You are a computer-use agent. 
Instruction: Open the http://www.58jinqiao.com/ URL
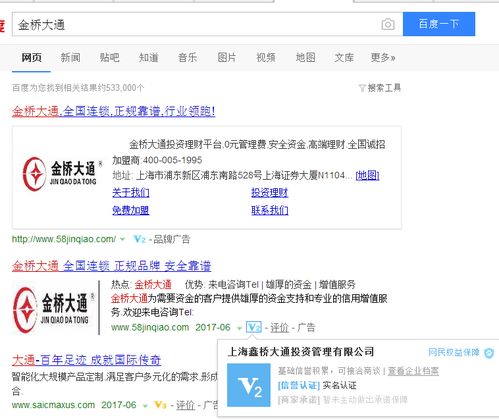coord(64,239)
